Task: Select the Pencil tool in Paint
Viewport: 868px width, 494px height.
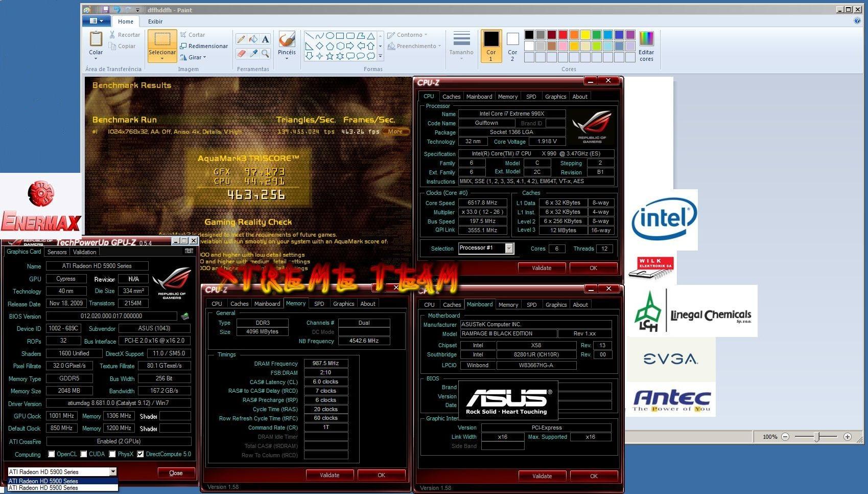Action: (241, 39)
